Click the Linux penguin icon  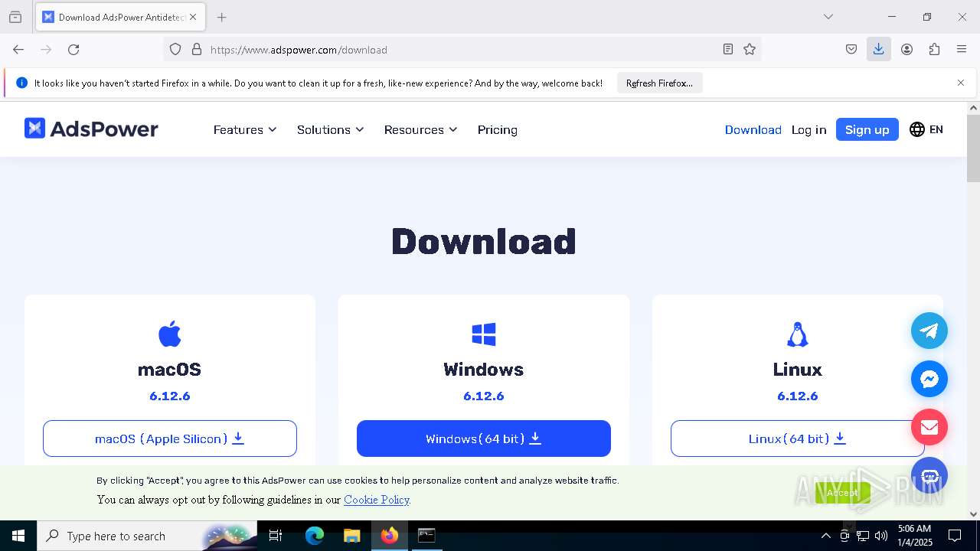click(x=798, y=334)
